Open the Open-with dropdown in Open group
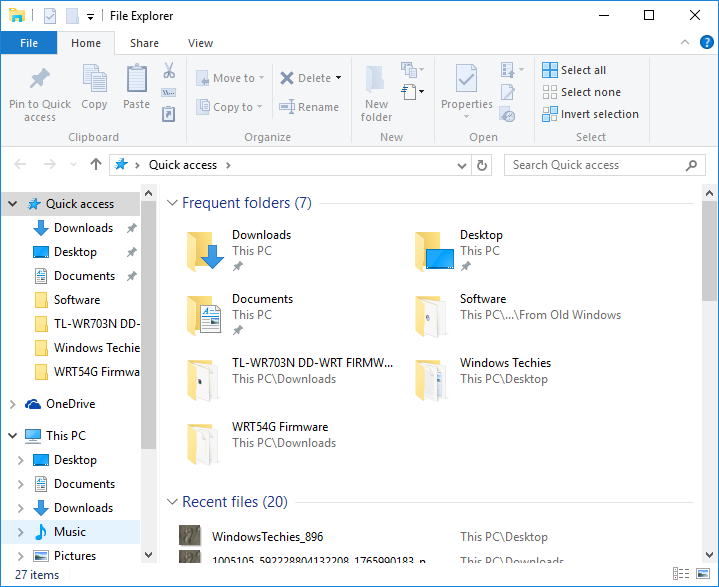 tap(512, 70)
